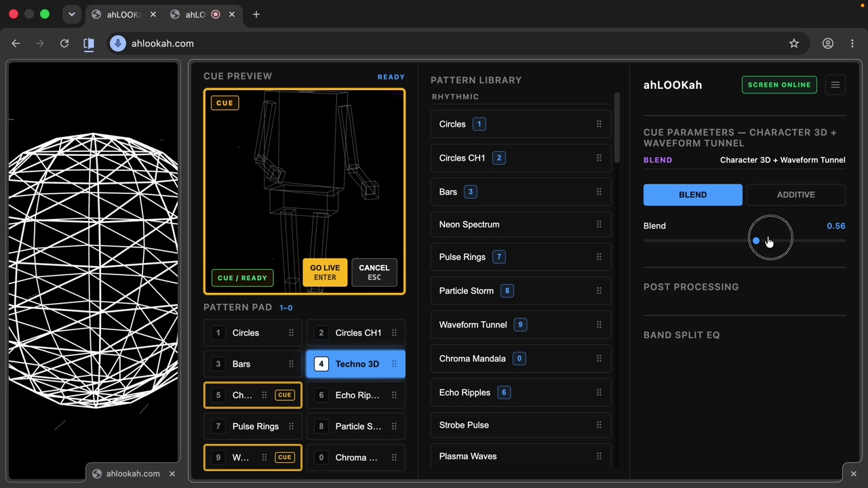This screenshot has height=488, width=868.
Task: Grab the drag handle on Circles library row
Action: [x=599, y=124]
